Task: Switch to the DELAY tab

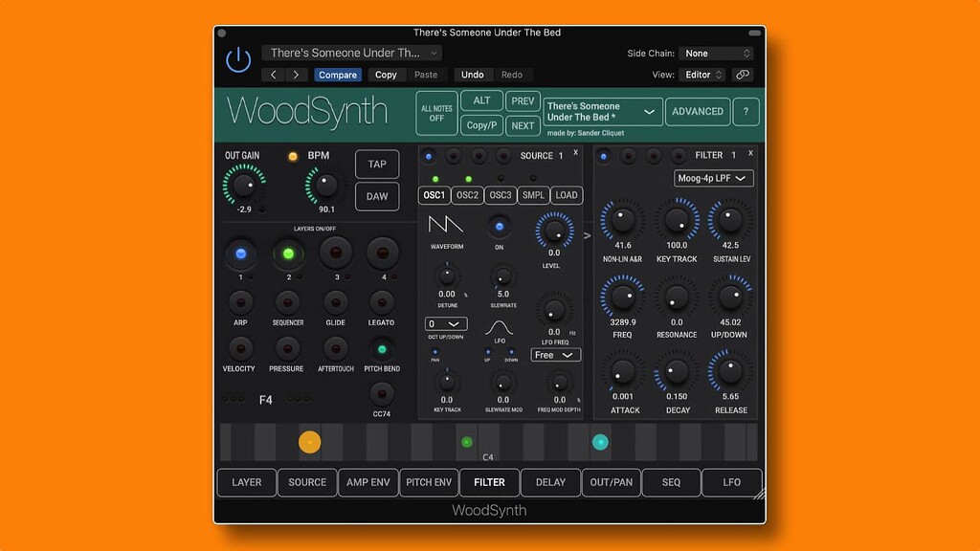Action: (x=550, y=482)
